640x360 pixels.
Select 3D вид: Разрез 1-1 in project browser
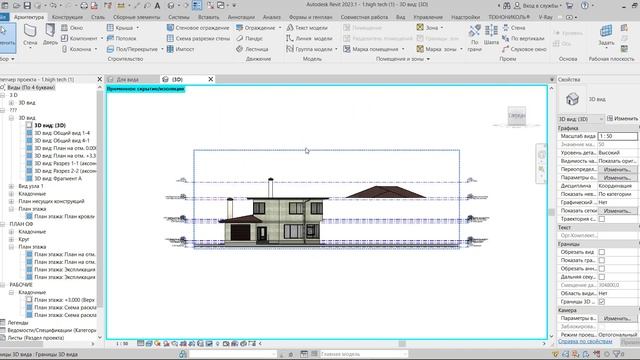coord(65,163)
